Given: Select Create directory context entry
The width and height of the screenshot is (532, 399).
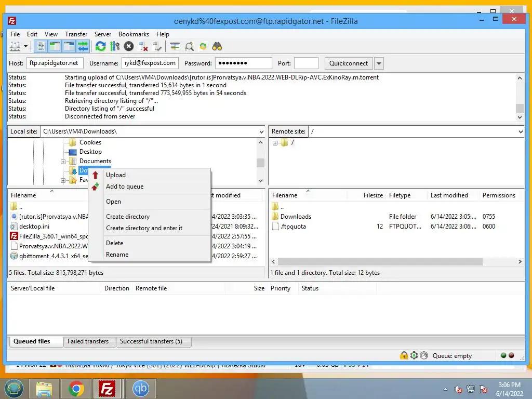Looking at the screenshot, I should 150,217.
